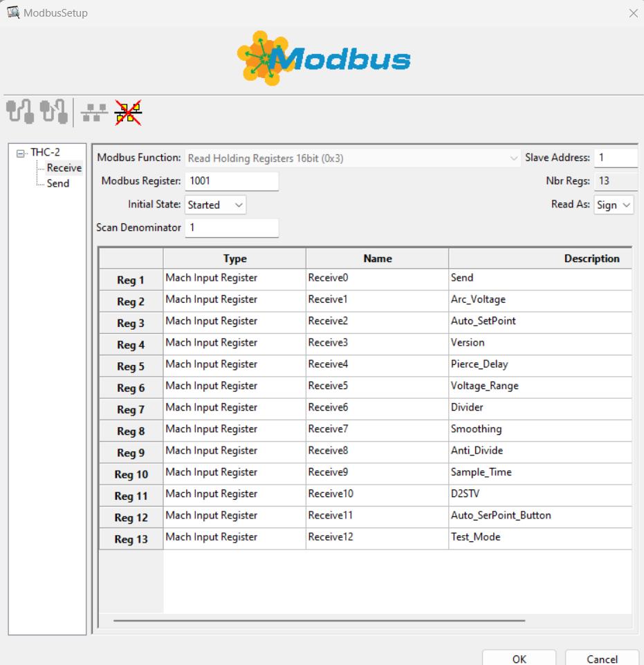Select the Reg 2 row header
This screenshot has height=665, width=644.
click(131, 301)
